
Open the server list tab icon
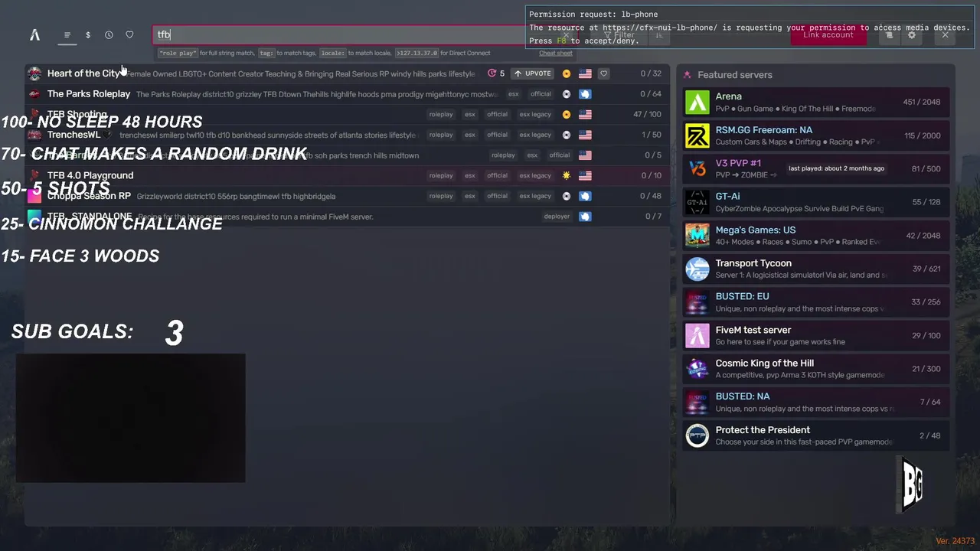point(67,34)
